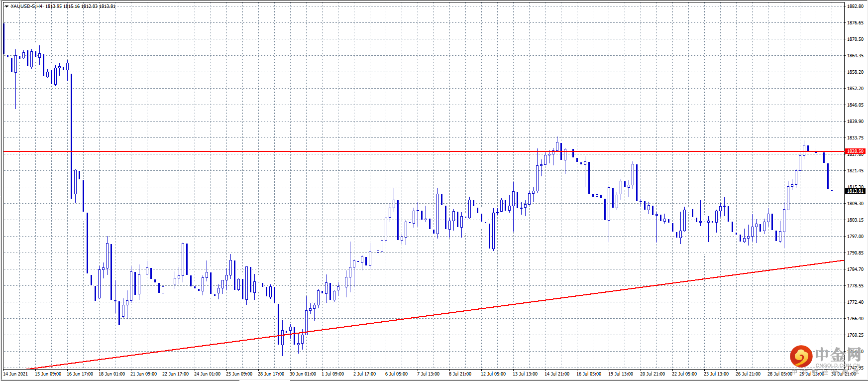Click the 1876.65 price scale value
This screenshot has width=868, height=381.
pos(856,23)
